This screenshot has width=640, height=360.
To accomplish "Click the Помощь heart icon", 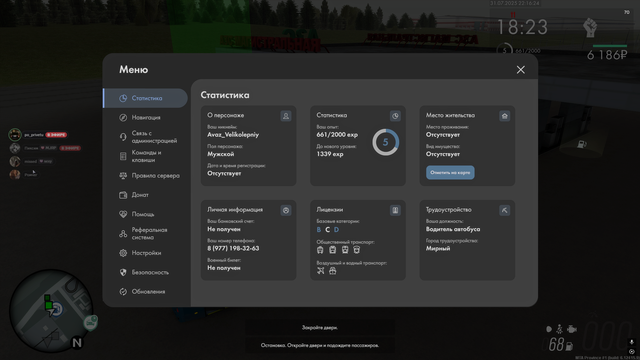I will tap(123, 214).
